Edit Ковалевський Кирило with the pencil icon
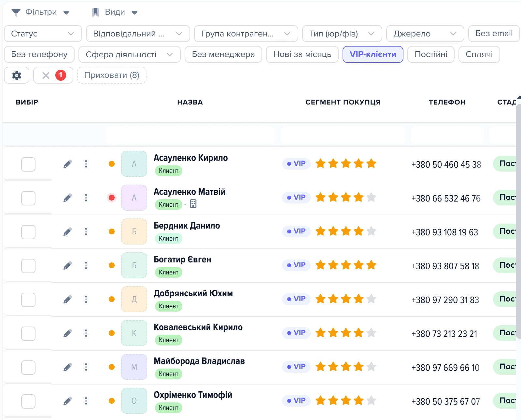521x420 pixels. [x=68, y=333]
